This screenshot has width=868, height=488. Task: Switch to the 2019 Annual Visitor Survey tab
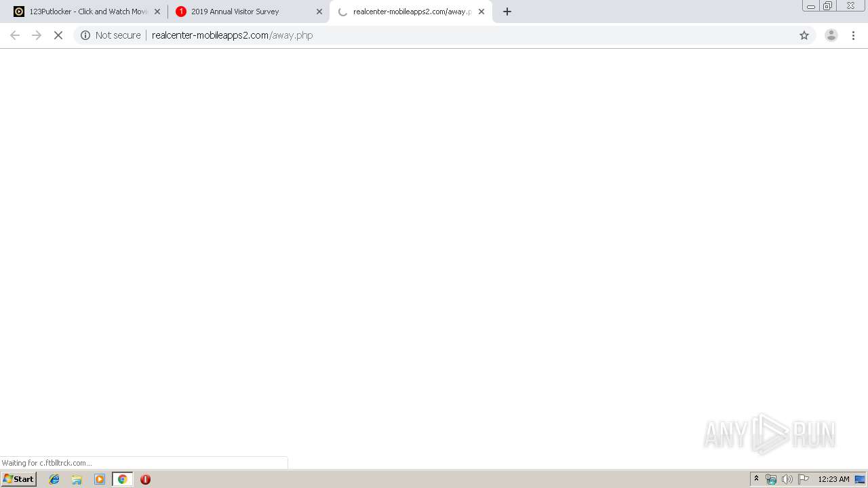point(249,12)
